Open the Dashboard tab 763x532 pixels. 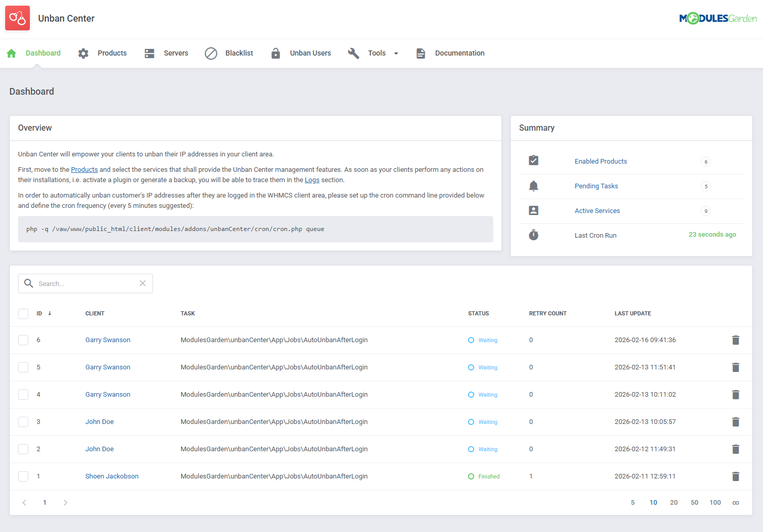coord(43,54)
